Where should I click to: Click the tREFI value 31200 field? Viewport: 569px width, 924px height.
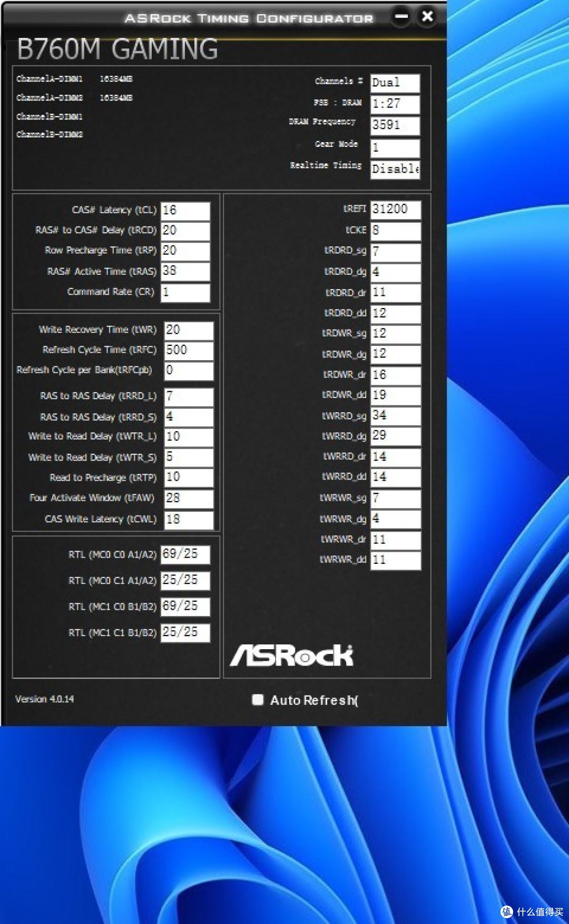(x=396, y=210)
